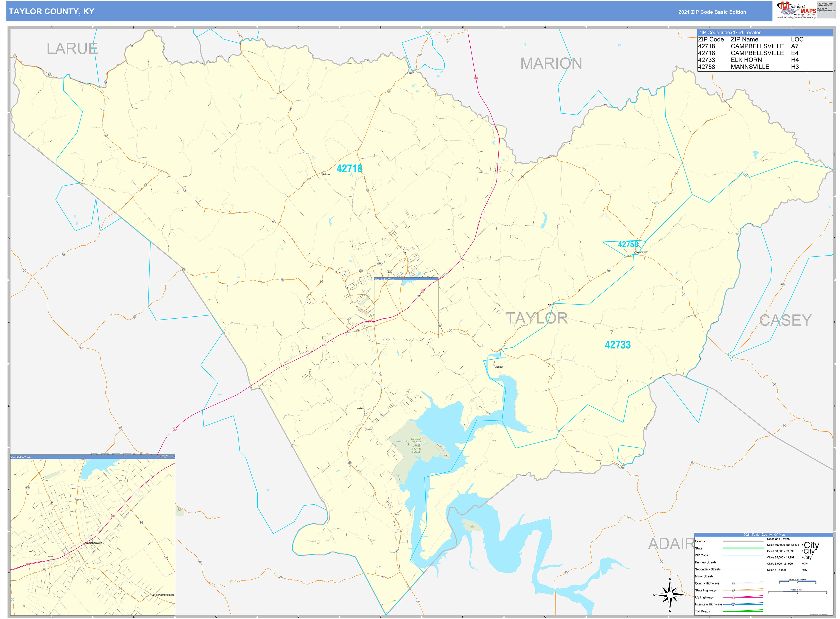Click the County Highways marker in legend
Image resolution: width=840 pixels, height=619 pixels.
[733, 583]
